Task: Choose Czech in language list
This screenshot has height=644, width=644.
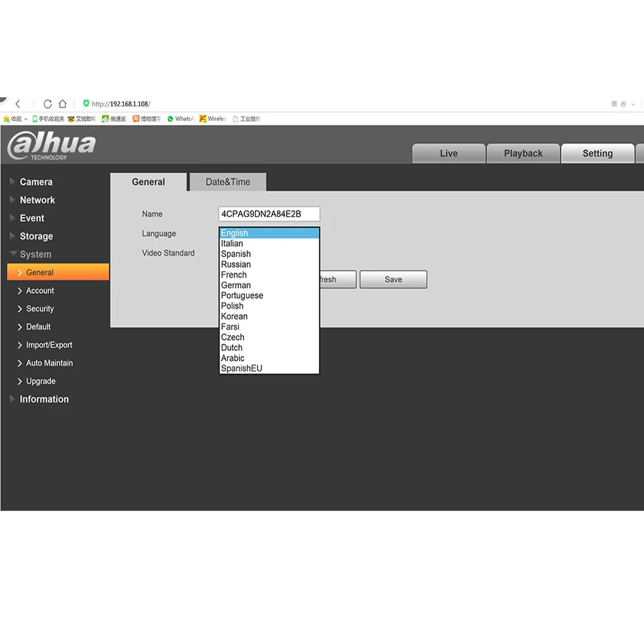Action: click(x=269, y=337)
